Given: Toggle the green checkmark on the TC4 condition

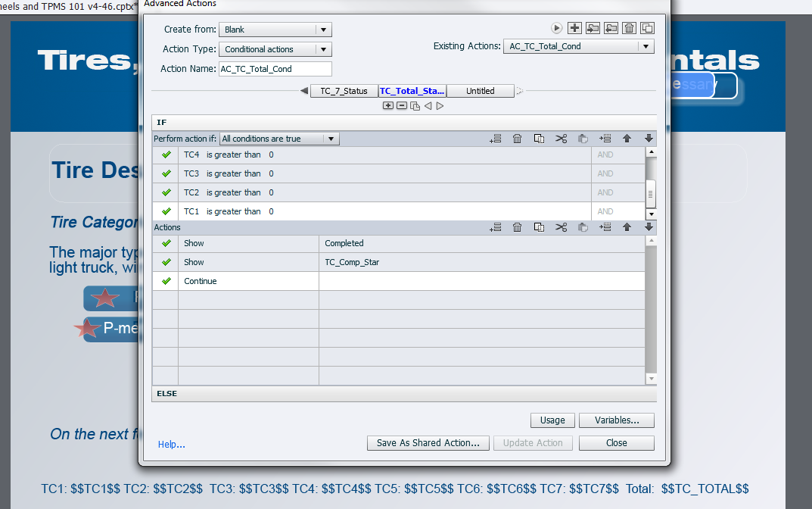Looking at the screenshot, I should 166,155.
